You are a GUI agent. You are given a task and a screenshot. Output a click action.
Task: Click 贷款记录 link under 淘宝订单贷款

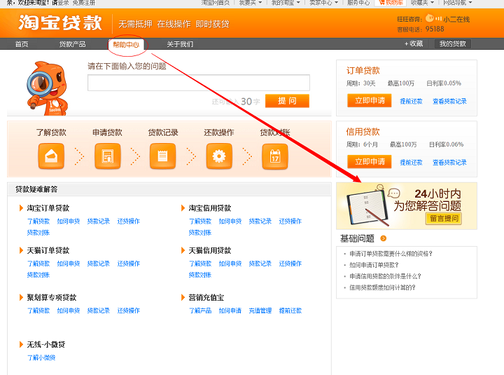tap(98, 221)
